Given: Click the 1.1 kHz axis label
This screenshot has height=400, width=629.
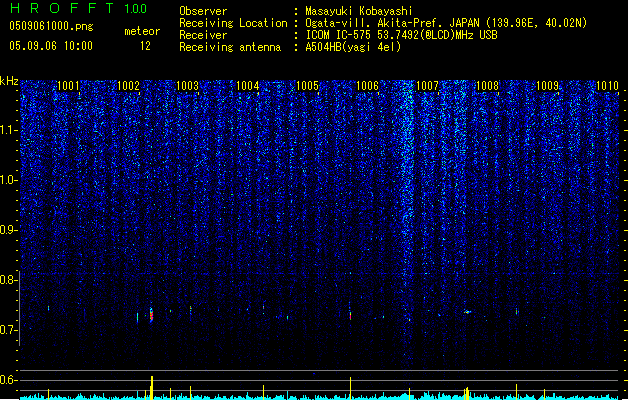Looking at the screenshot, I should 9,130.
